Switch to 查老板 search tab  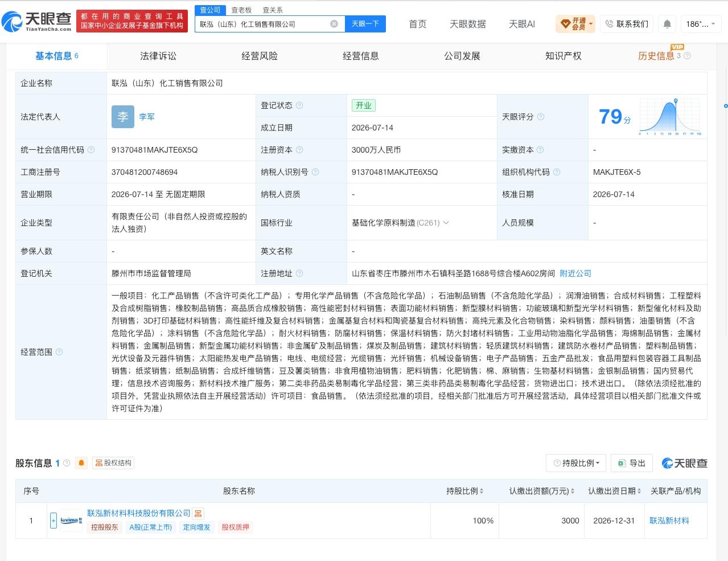(x=241, y=10)
